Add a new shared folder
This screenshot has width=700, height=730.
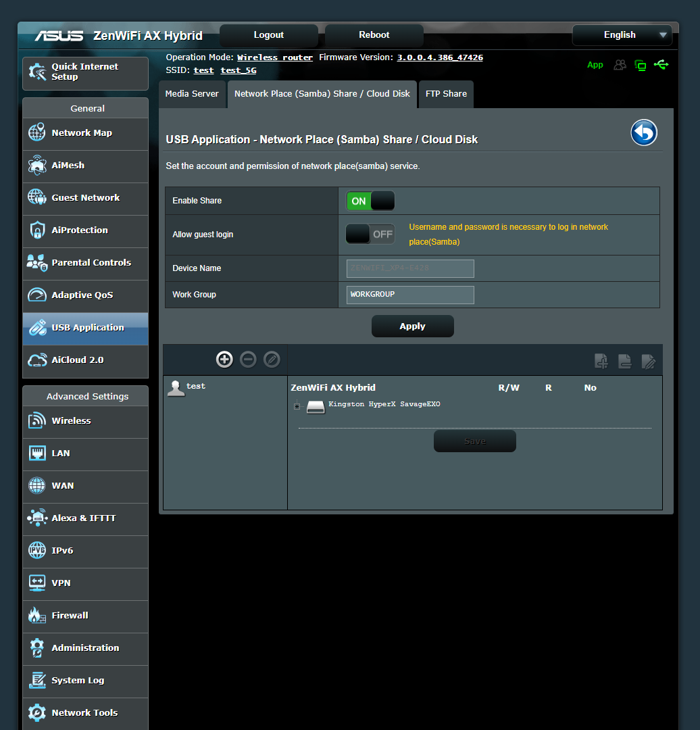pos(601,362)
